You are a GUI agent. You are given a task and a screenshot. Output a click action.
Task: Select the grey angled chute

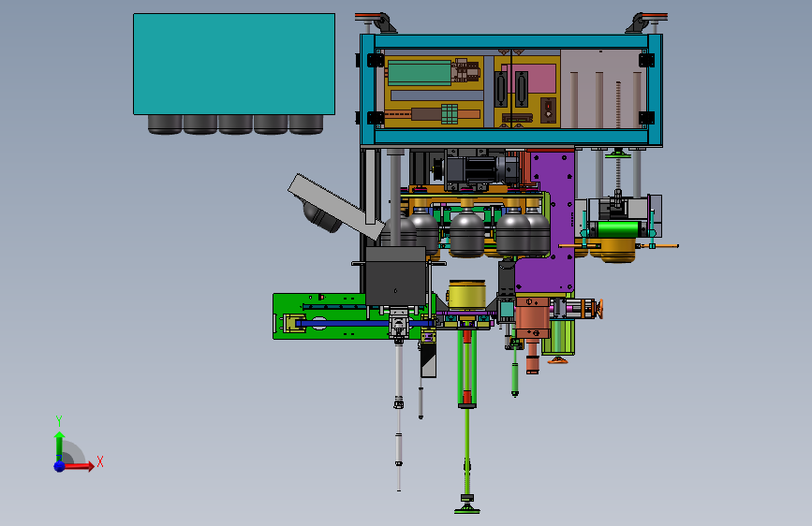point(335,206)
